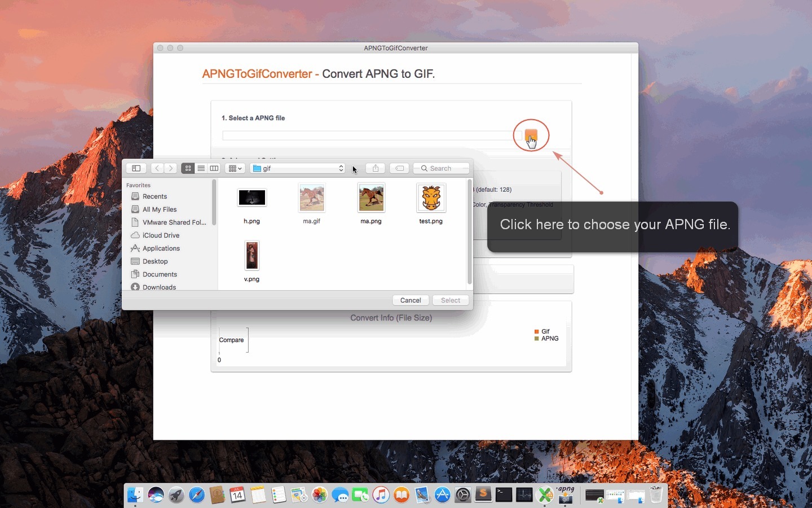Switch file dialog to icon view
The image size is (812, 508).
(x=188, y=168)
